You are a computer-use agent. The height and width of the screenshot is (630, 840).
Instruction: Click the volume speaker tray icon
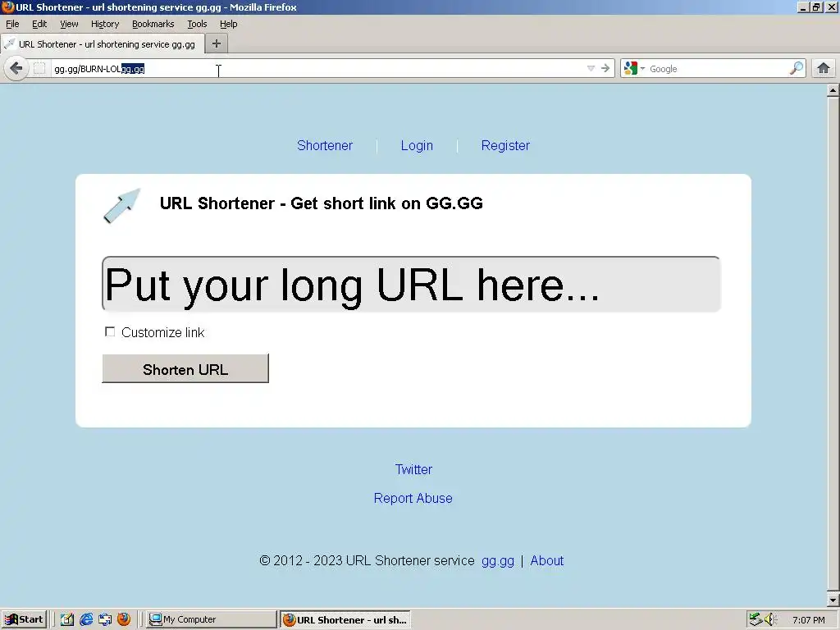771,619
